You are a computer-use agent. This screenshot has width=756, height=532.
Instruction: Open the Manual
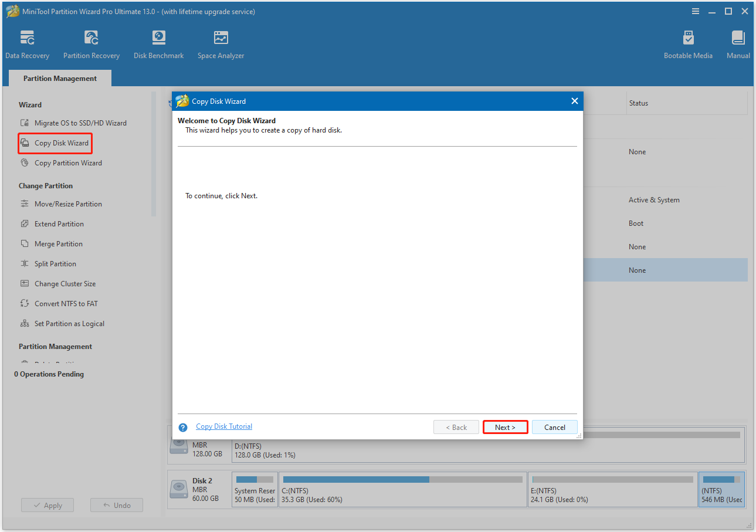(x=737, y=44)
